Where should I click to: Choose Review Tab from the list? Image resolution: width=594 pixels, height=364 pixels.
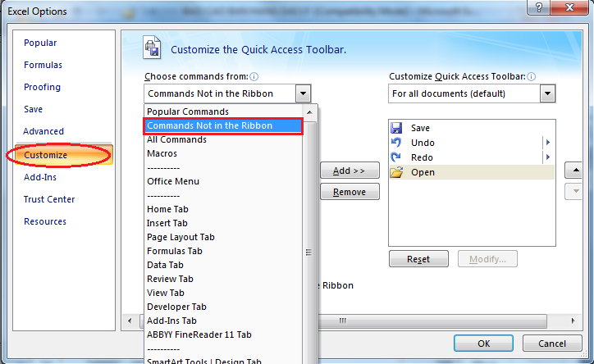(x=223, y=279)
